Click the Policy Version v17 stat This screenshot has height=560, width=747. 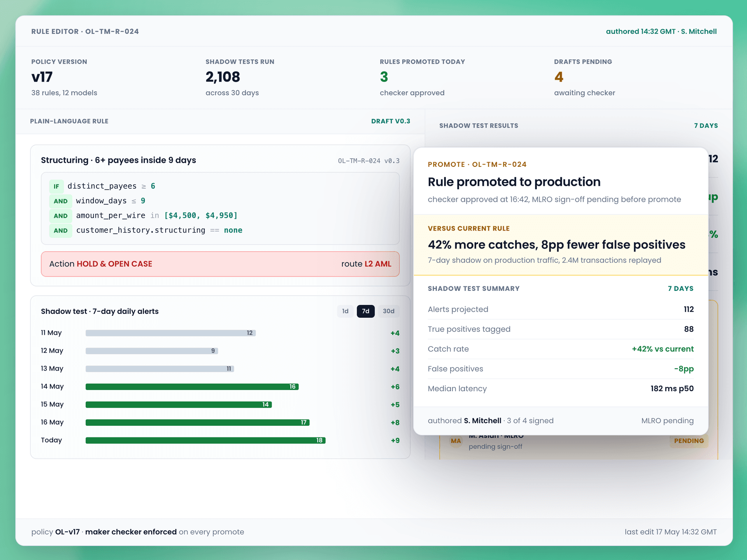42,77
